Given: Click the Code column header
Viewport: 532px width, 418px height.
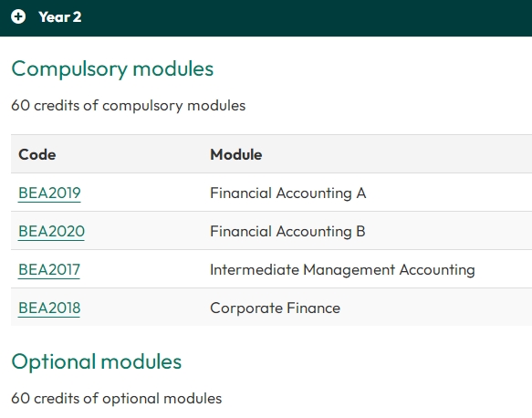Looking at the screenshot, I should coord(37,155).
